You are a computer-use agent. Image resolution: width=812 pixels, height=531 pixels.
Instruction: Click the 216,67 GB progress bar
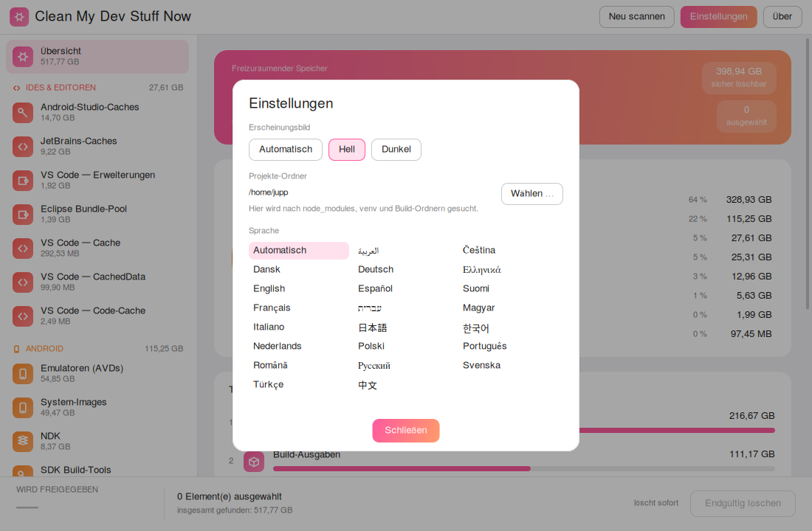point(677,431)
